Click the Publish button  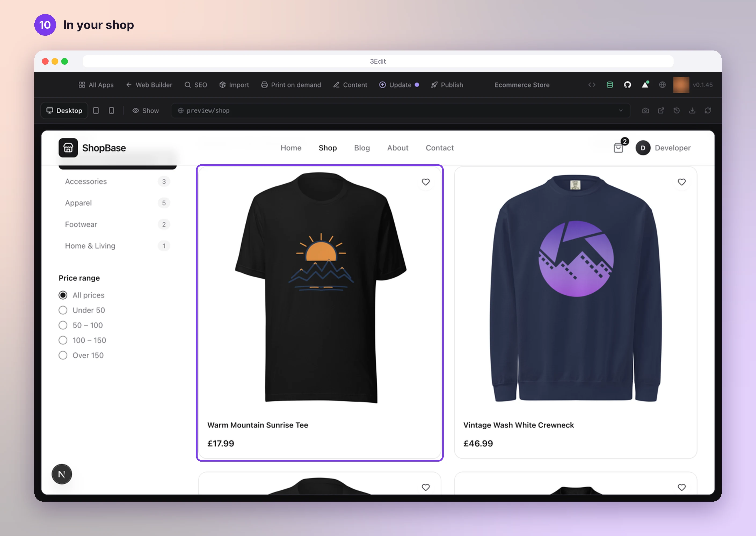click(x=447, y=85)
